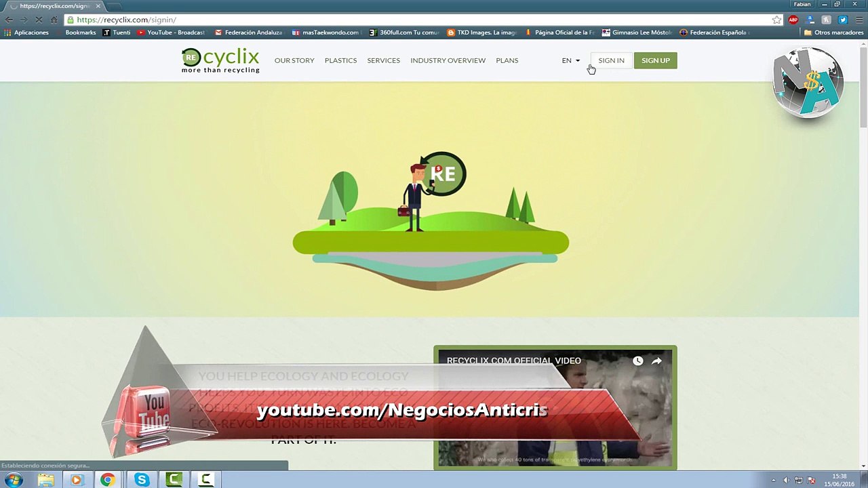Viewport: 868px width, 488px height.
Task: Open the YouTube - Broadcast bookmark
Action: 171,32
